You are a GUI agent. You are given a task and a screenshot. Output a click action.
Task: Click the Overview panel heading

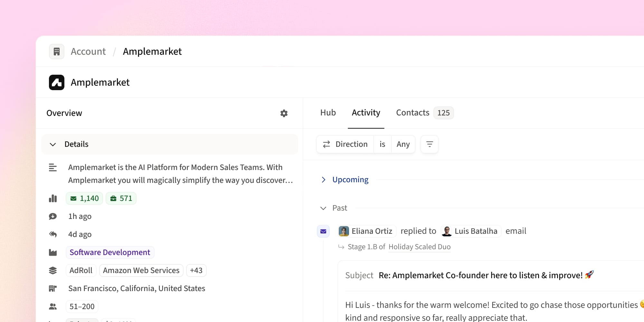[64, 113]
